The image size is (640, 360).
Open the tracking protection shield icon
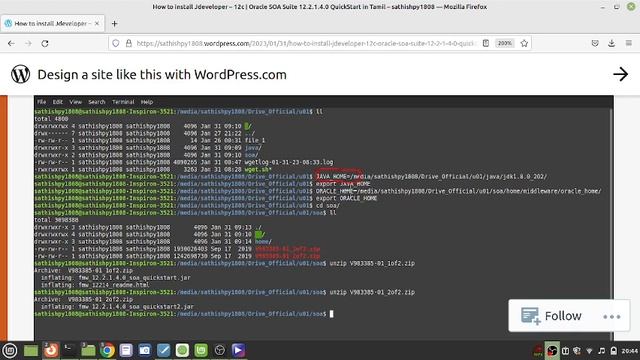116,43
